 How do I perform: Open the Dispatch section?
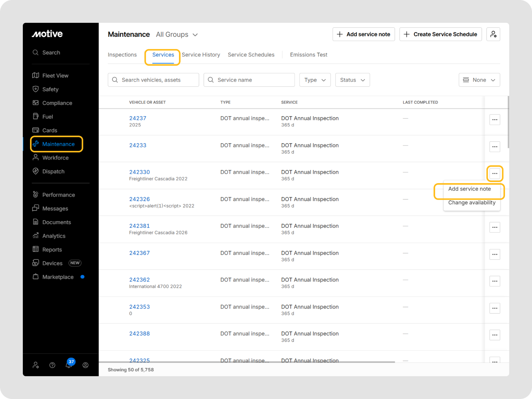pos(53,171)
